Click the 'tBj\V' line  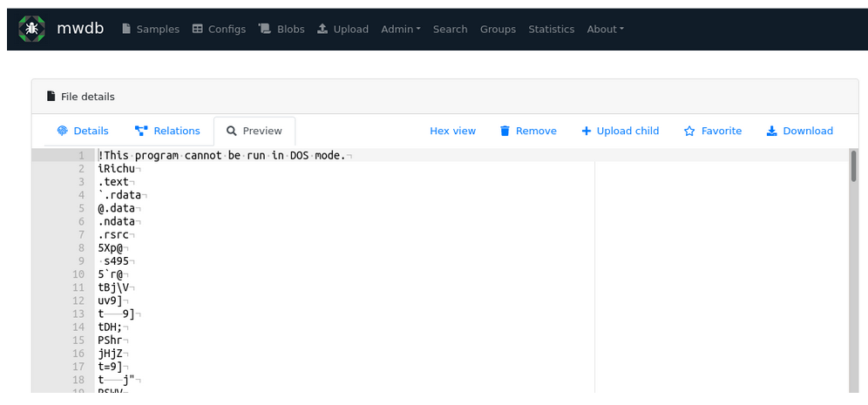pos(113,287)
